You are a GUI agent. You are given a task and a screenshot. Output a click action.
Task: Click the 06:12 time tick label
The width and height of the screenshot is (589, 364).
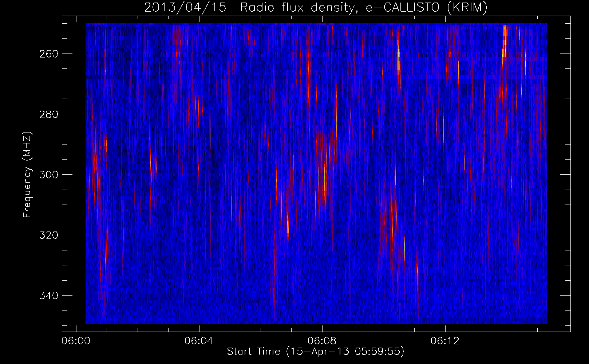[445, 341]
